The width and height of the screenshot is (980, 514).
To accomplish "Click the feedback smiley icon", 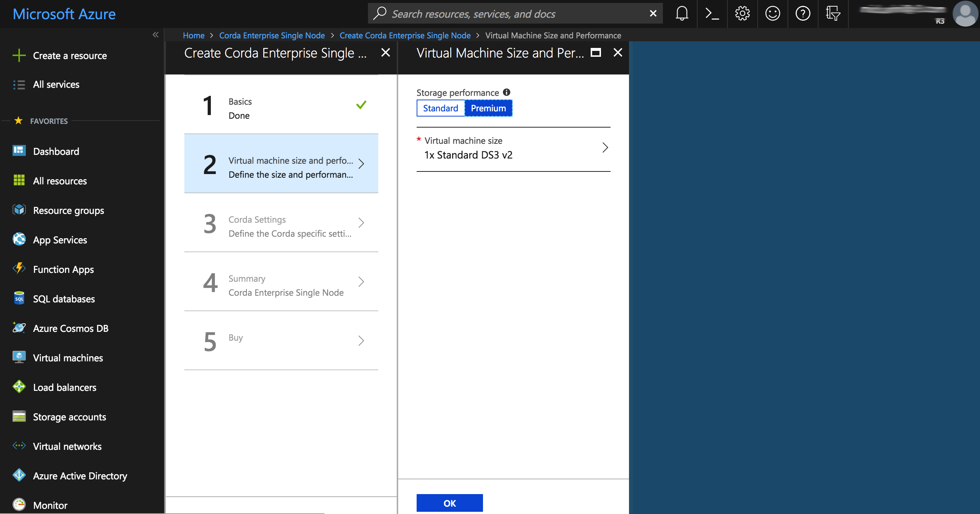I will 772,14.
